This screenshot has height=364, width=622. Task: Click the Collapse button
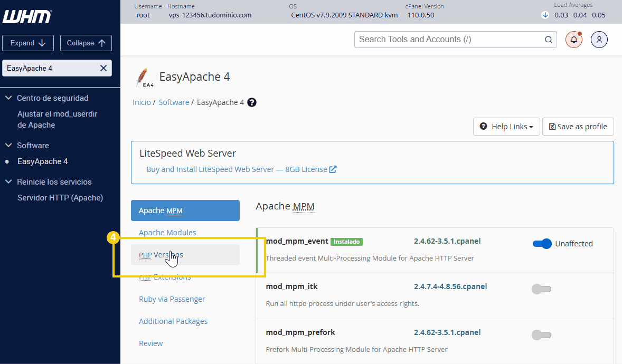tap(86, 43)
